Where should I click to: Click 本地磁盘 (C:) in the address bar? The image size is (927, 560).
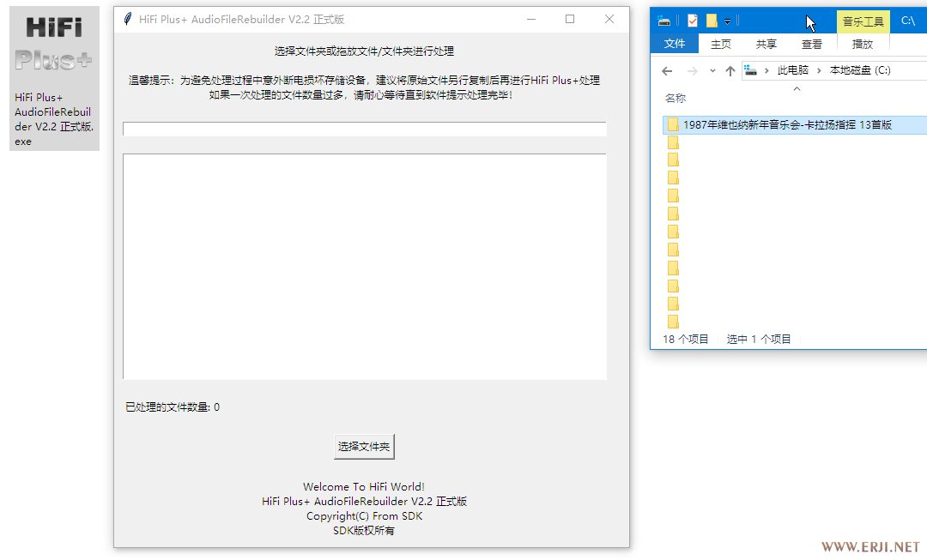click(859, 70)
